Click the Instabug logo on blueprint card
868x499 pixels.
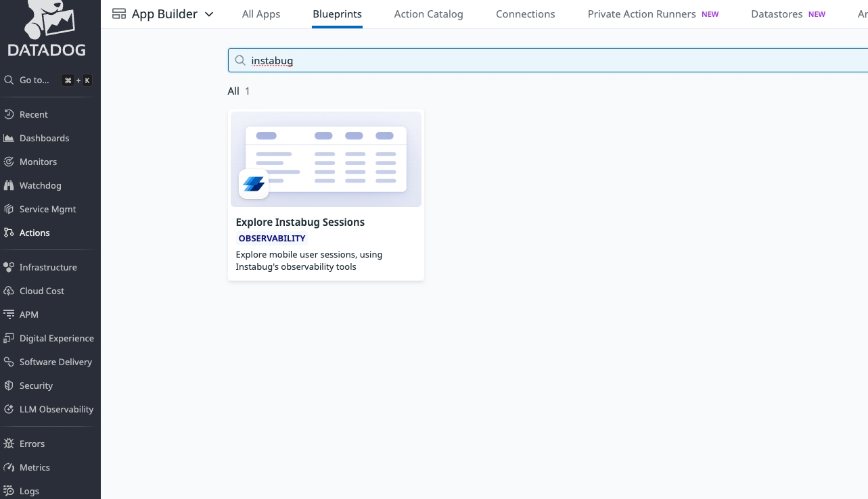click(254, 184)
